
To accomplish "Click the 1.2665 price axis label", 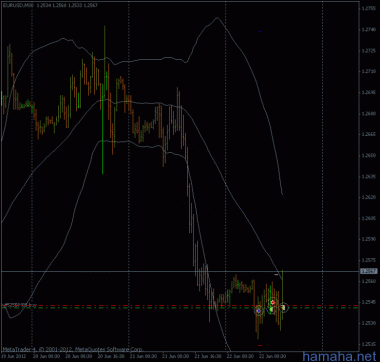I will (368, 135).
